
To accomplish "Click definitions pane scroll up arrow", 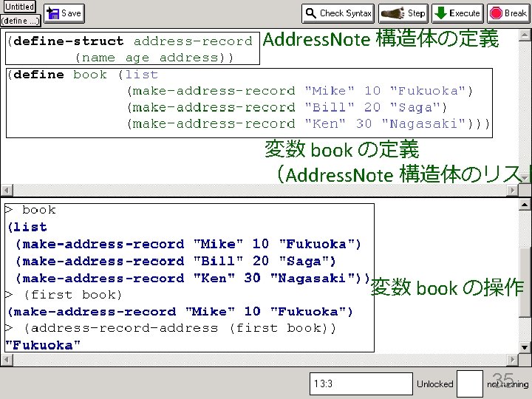I will [x=524, y=35].
